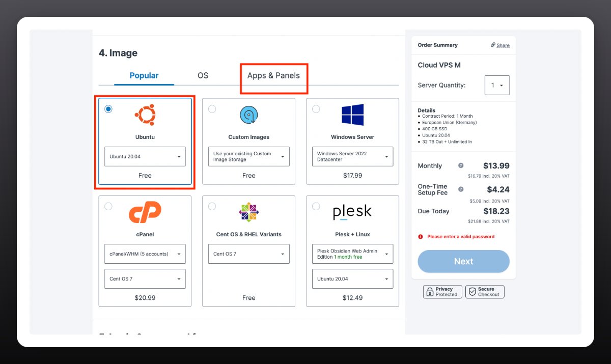The image size is (611, 364).
Task: Expand the Server Quantity dropdown
Action: tap(497, 86)
